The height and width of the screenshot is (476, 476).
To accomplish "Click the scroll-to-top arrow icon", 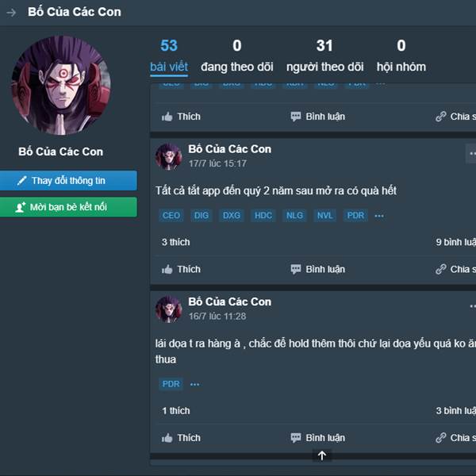I will (x=322, y=455).
